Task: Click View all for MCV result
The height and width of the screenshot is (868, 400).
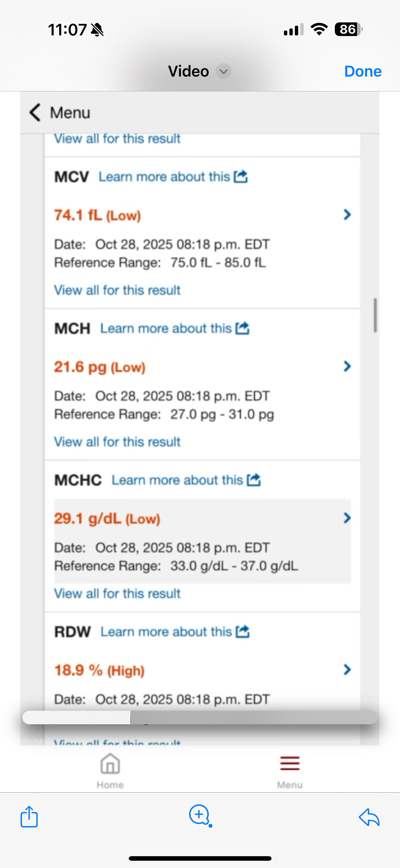Action: tap(117, 290)
